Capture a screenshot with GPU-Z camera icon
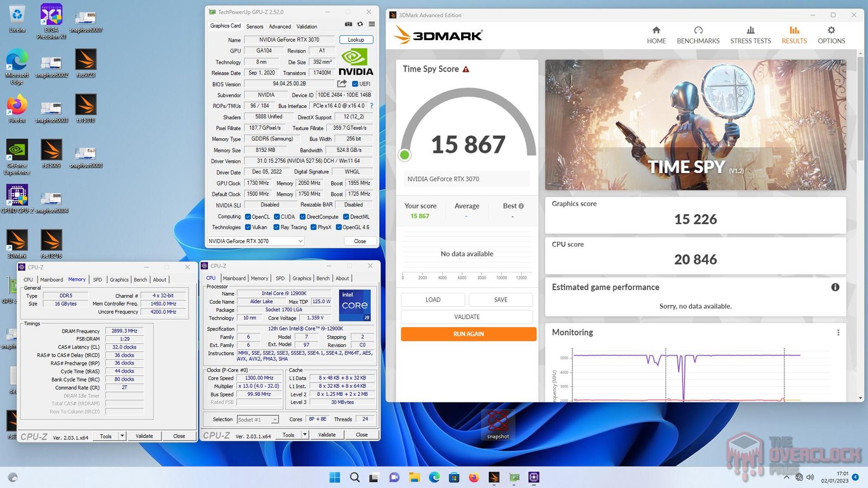This screenshot has height=488, width=868. 348,24
